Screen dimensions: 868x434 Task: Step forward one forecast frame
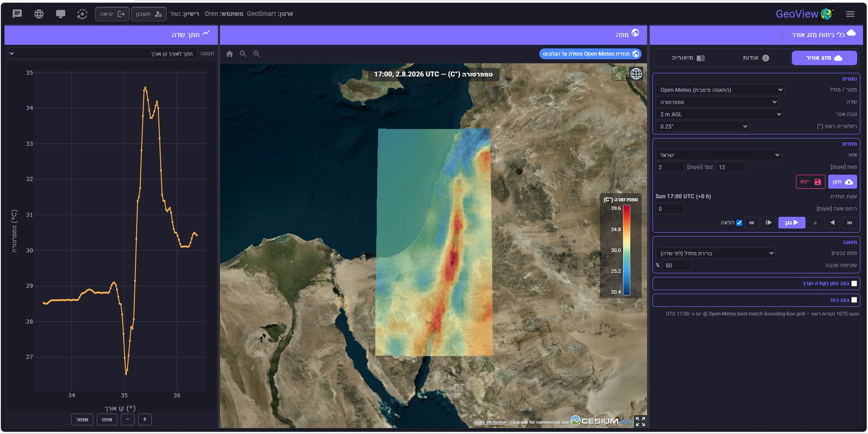[768, 223]
